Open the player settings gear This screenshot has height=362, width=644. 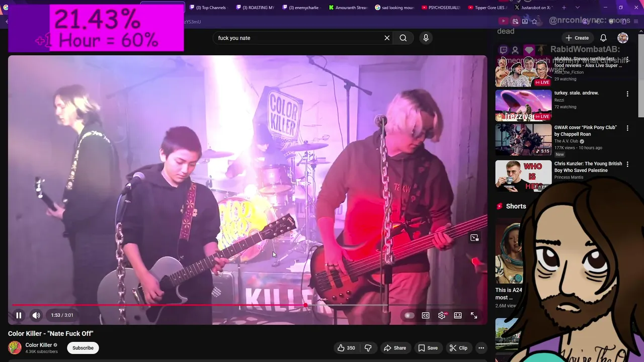point(442,315)
